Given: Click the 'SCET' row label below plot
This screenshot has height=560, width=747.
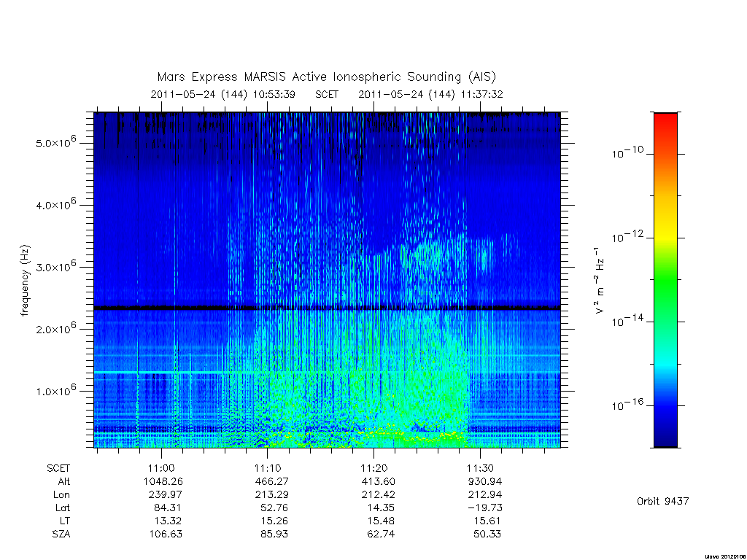Looking at the screenshot, I should point(58,469).
